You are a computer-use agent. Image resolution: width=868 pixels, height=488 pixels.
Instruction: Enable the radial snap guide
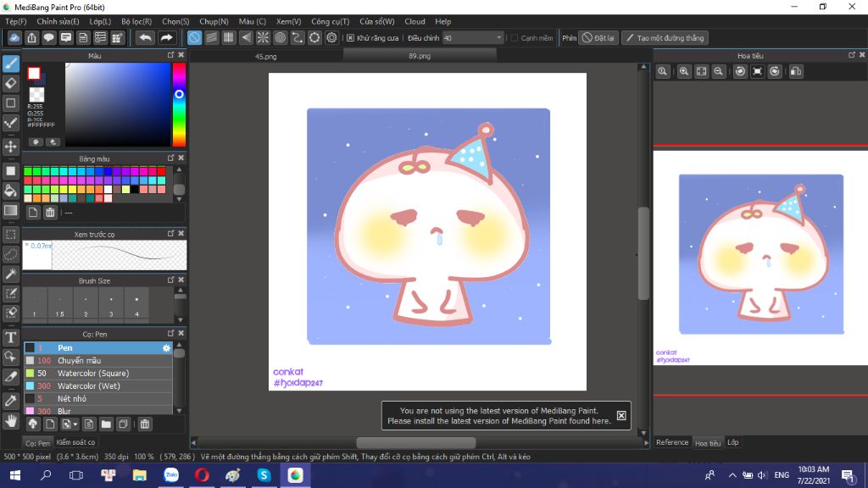click(263, 37)
